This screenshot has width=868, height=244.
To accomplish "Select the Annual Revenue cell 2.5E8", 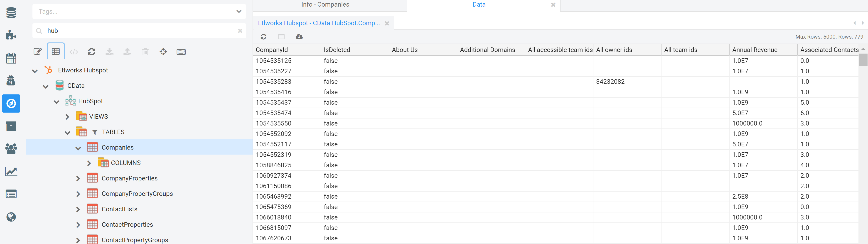I will 763,197.
